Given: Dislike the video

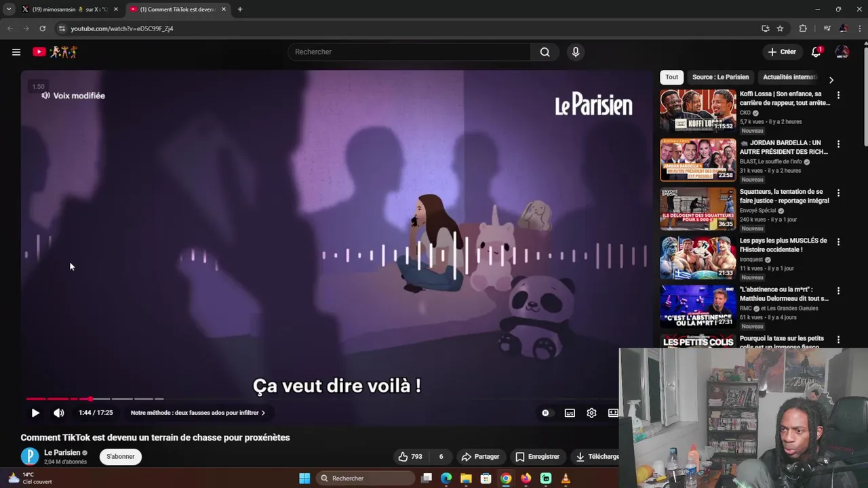Looking at the screenshot, I should [441, 457].
